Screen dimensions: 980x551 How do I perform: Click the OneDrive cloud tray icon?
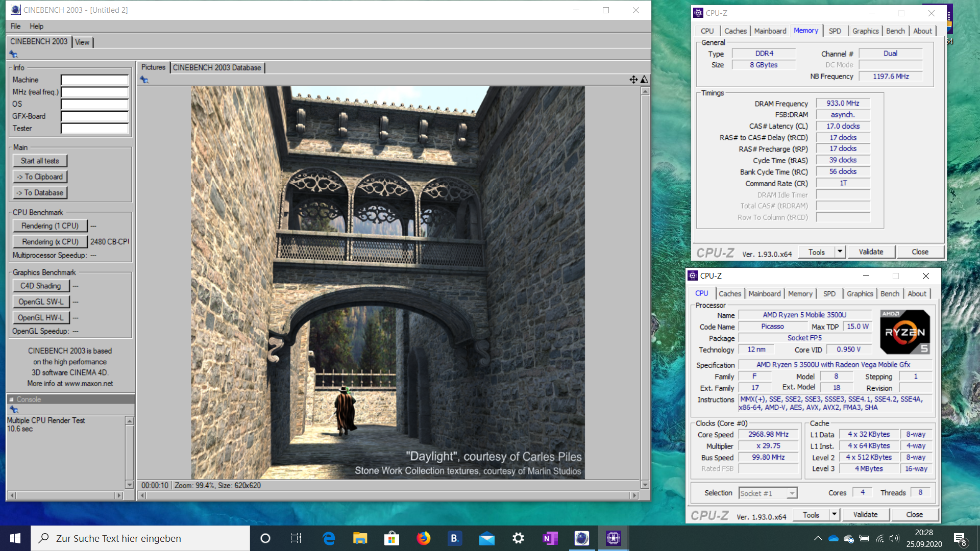coord(834,538)
